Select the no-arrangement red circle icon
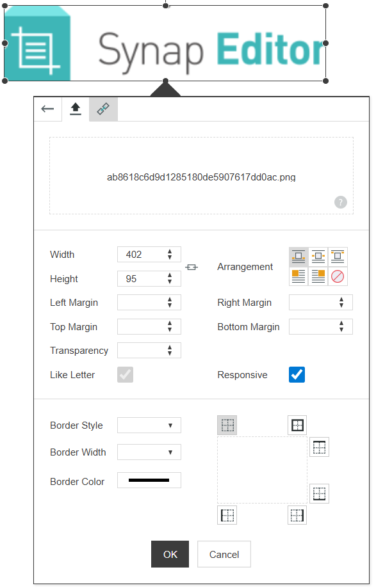The image size is (376, 588). pyautogui.click(x=338, y=276)
